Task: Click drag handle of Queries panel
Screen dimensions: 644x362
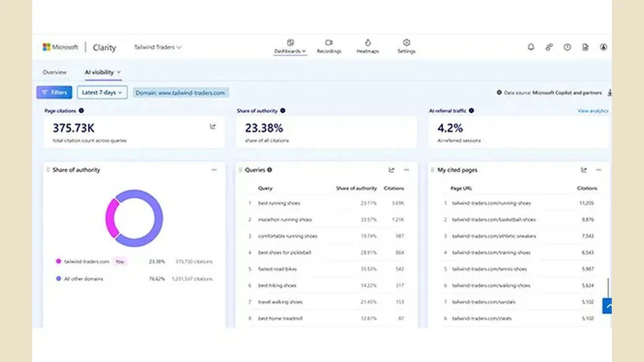Action: (240, 170)
